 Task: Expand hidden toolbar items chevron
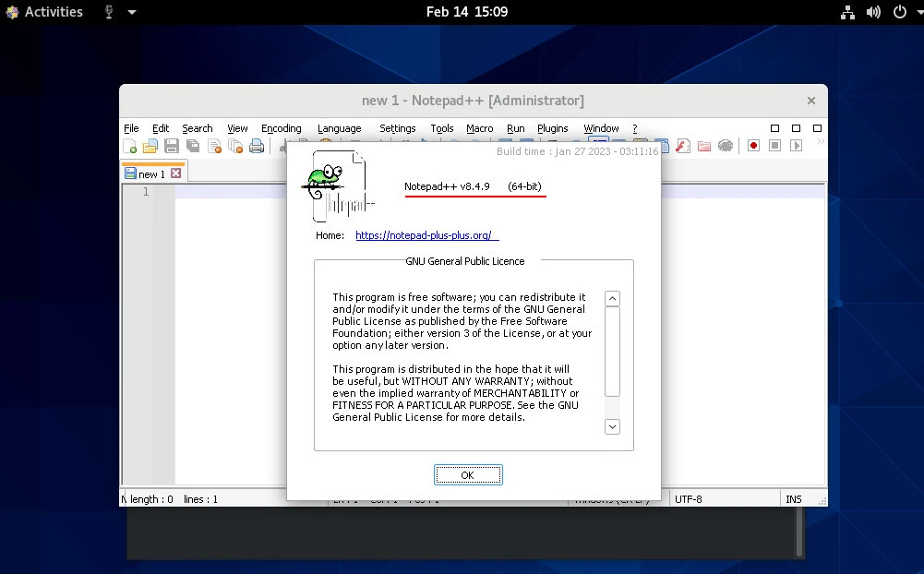pos(820,143)
